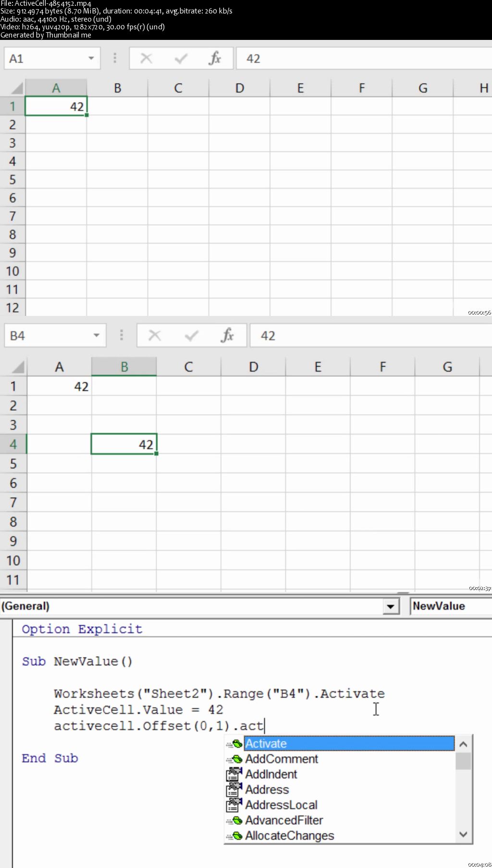Choose AddIndent from the IntelliSense list
This screenshot has height=868, width=492.
tap(271, 774)
